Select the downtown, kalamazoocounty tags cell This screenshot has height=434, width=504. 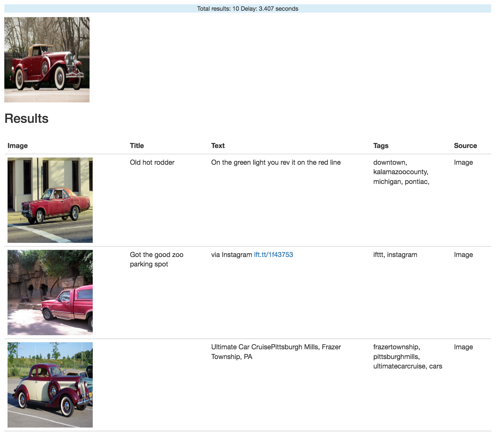pyautogui.click(x=401, y=172)
